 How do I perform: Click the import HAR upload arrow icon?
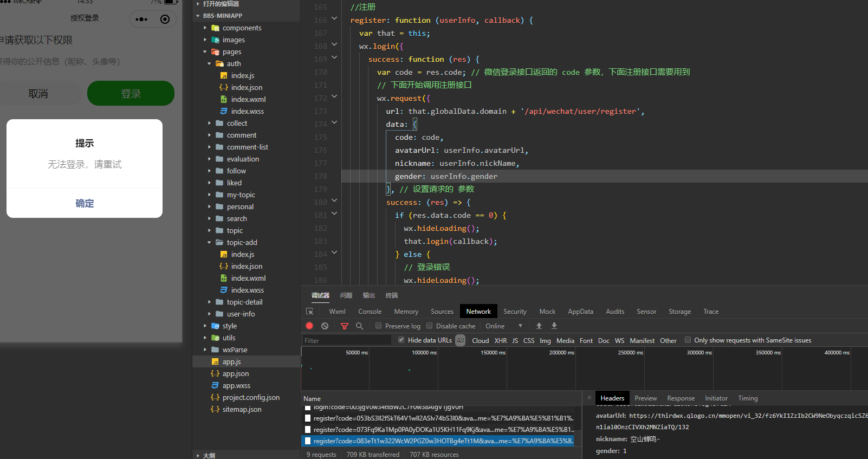[539, 326]
